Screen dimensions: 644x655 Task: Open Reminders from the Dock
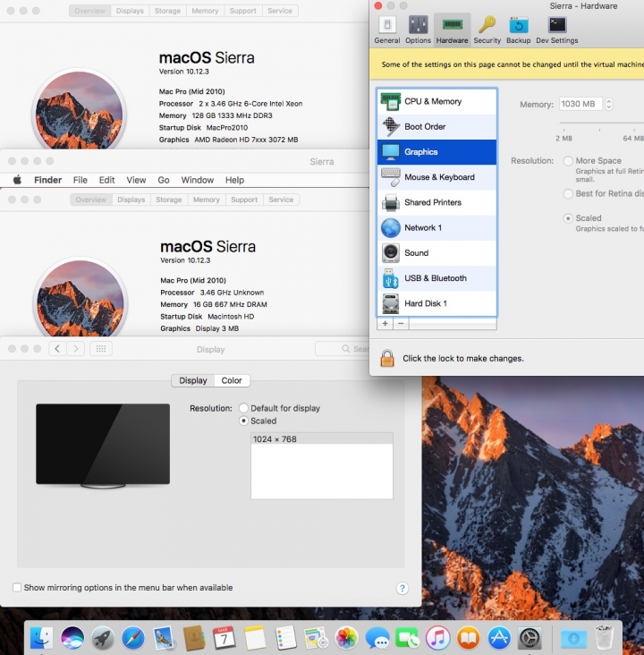point(285,638)
